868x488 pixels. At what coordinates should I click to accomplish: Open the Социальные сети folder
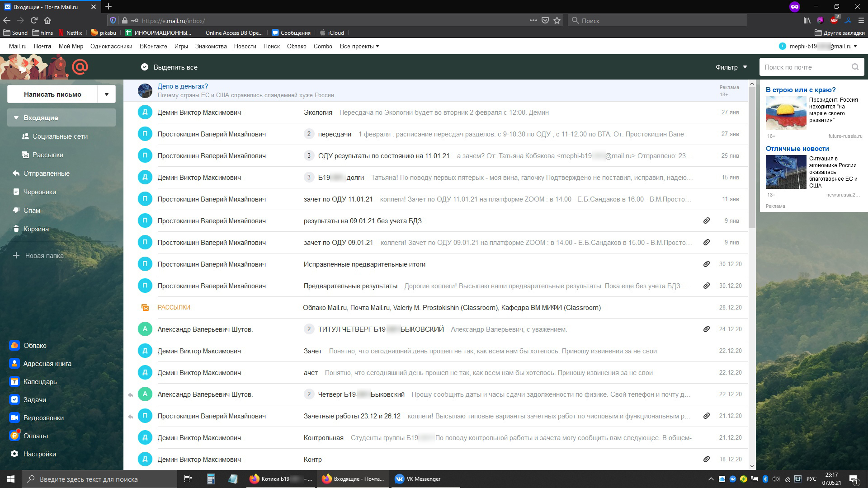click(60, 136)
